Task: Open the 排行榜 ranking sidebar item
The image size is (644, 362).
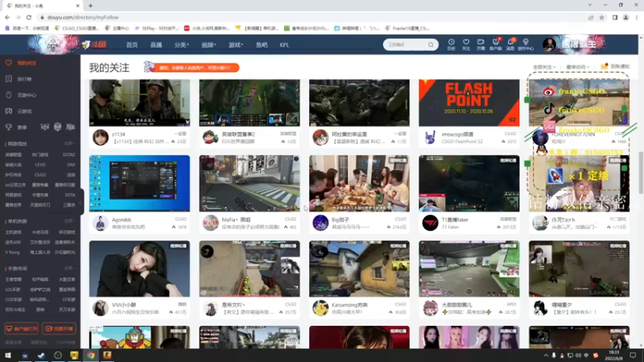Action: [19, 79]
